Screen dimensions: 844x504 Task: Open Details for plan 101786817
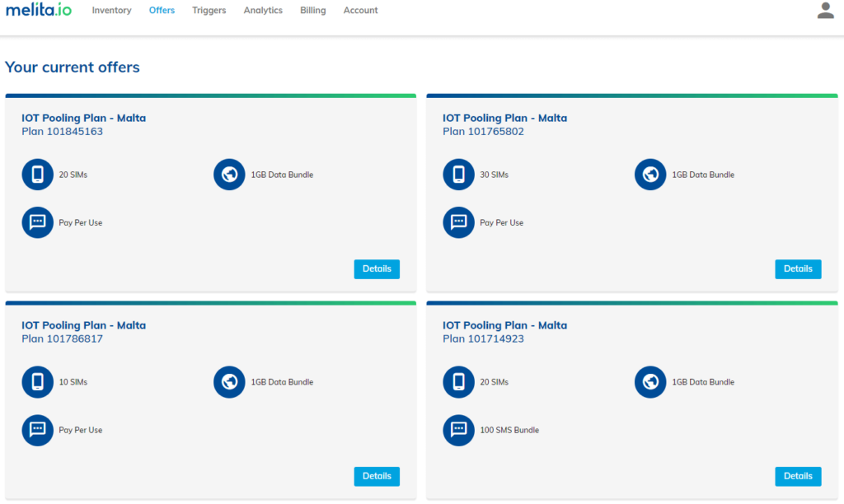[377, 477]
